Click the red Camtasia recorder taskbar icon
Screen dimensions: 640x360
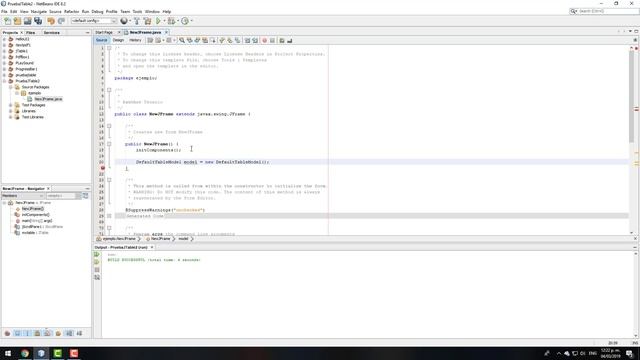point(74,353)
